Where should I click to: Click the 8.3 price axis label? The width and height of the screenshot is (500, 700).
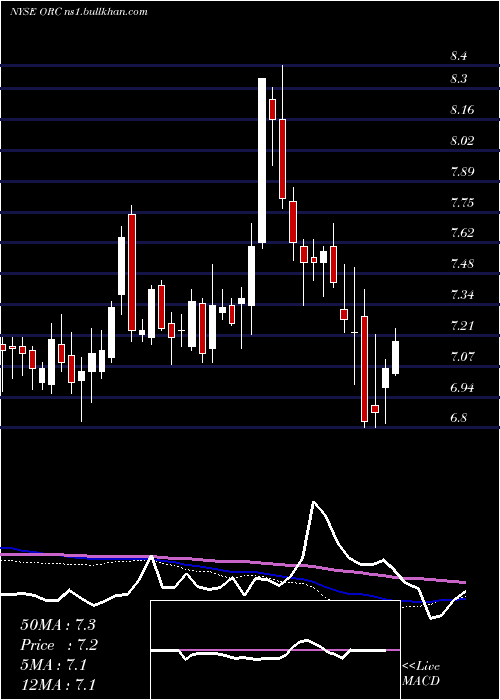458,79
